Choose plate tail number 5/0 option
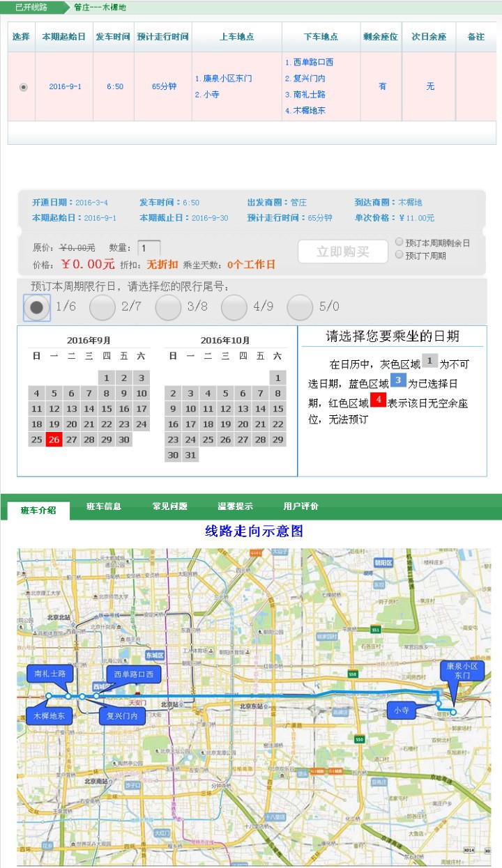The image size is (502, 868). 300,307
